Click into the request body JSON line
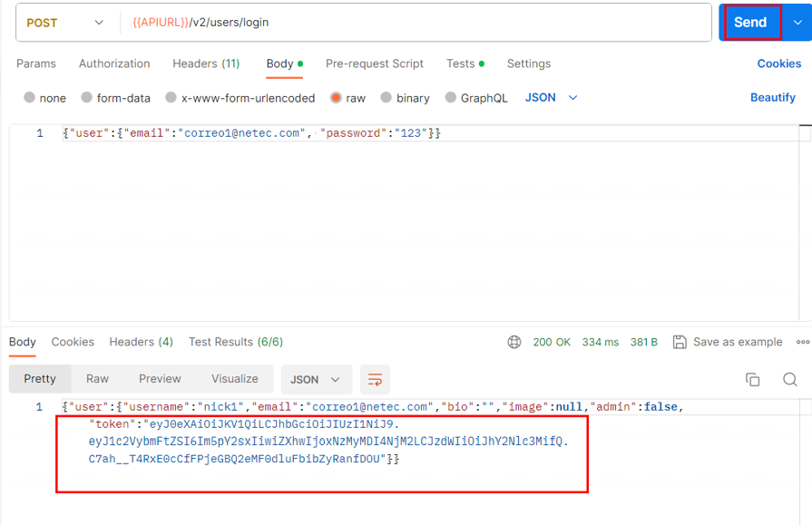Screen dimensions: 812x525 [x=251, y=133]
